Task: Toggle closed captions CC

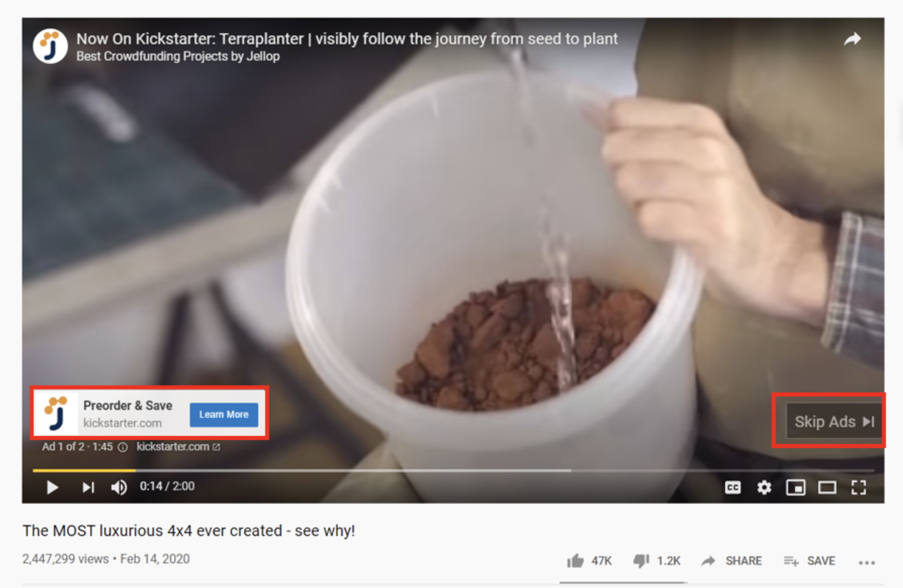Action: pyautogui.click(x=733, y=488)
